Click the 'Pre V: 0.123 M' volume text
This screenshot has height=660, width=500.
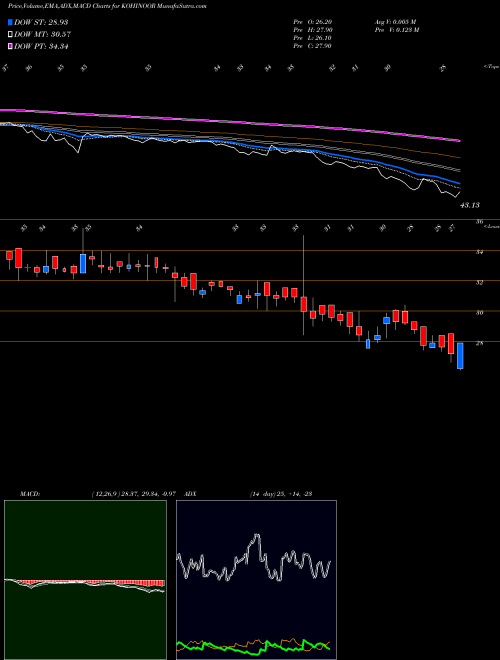[x=396, y=30]
